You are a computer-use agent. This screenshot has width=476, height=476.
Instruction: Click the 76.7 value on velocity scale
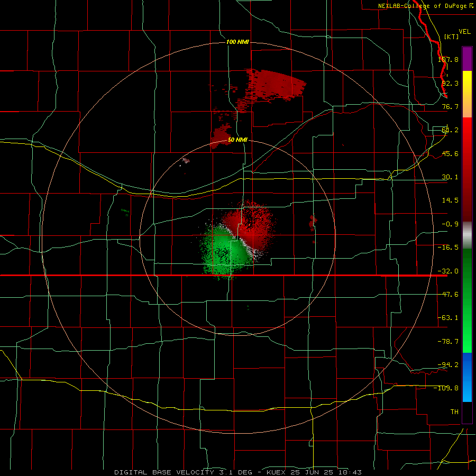pos(450,106)
